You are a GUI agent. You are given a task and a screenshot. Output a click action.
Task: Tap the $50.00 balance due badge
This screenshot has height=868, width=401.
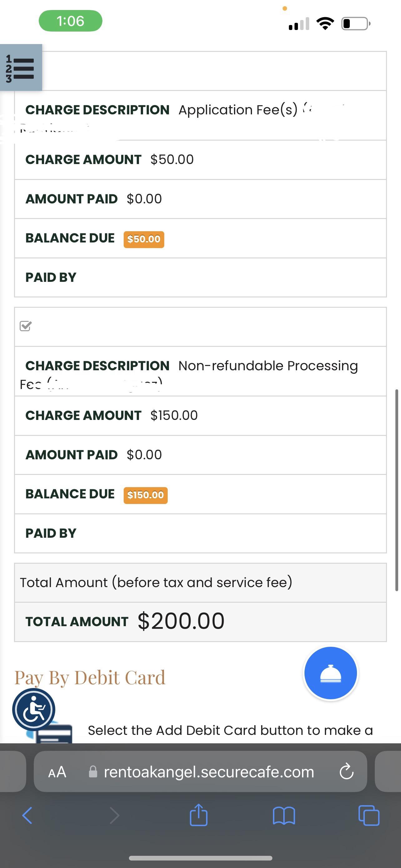click(144, 239)
